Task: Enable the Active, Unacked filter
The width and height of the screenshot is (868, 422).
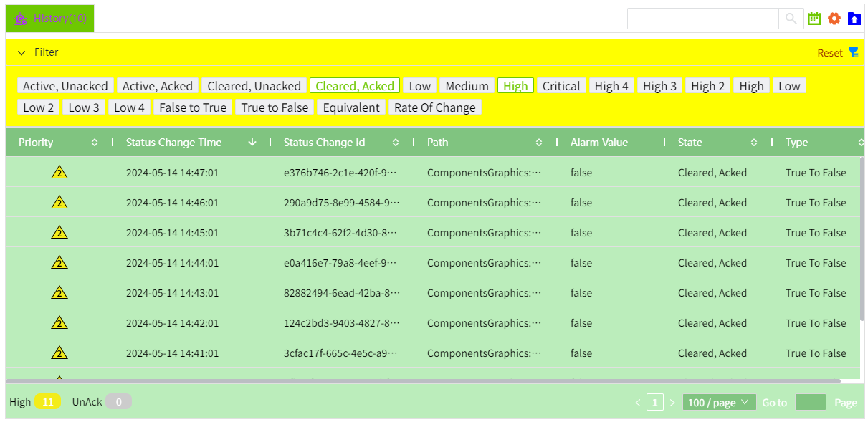Action: click(x=65, y=86)
